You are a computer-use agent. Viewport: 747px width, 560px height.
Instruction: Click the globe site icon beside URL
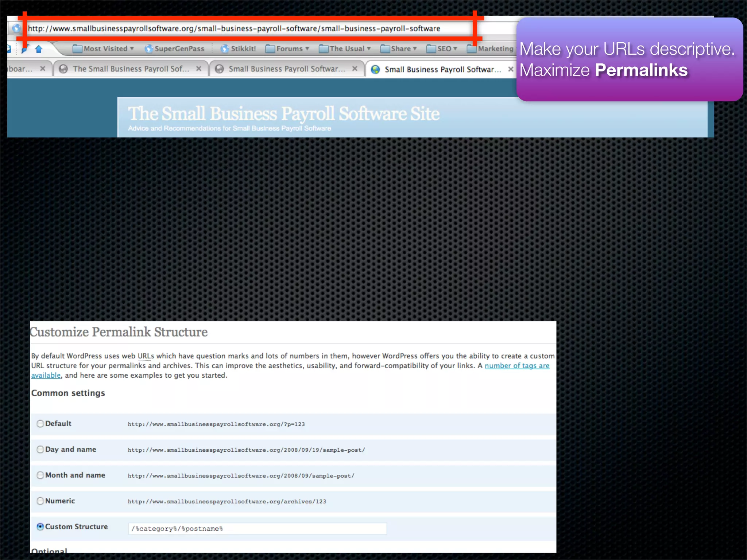[x=16, y=28]
